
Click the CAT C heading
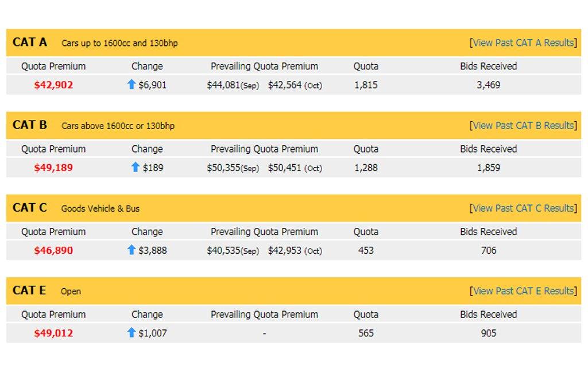coord(30,208)
